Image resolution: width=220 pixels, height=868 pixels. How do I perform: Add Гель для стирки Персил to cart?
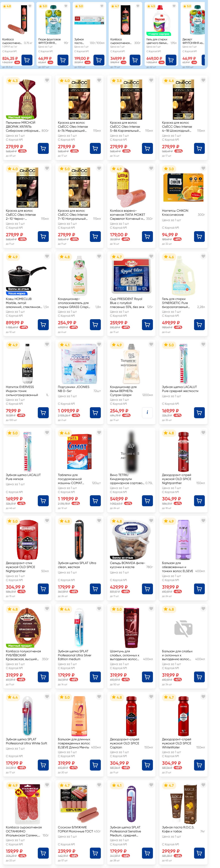pyautogui.click(x=171, y=60)
